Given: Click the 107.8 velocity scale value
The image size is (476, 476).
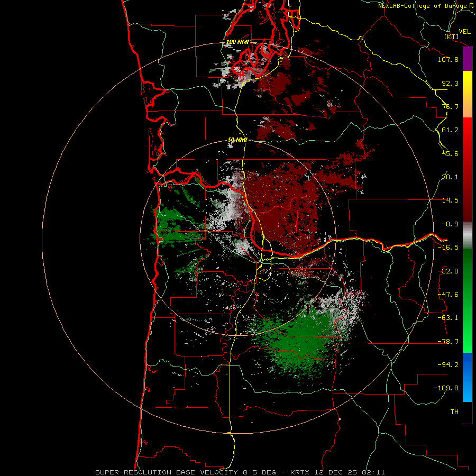Looking at the screenshot, I should click(x=448, y=59).
